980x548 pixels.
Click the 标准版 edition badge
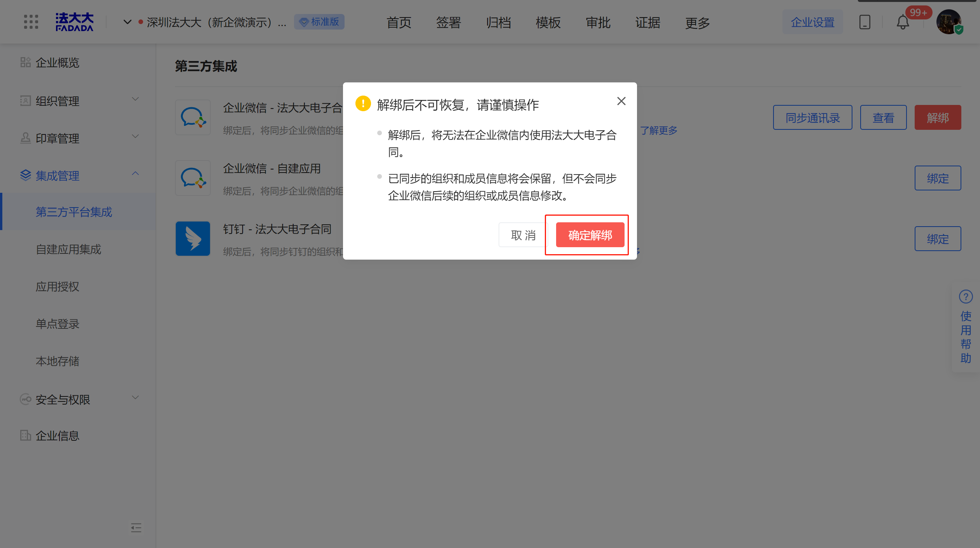coord(319,22)
